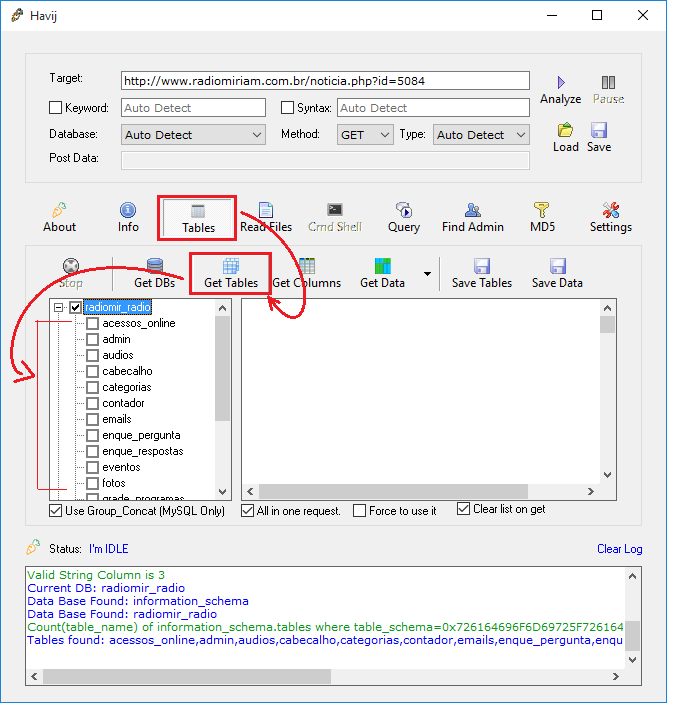Click the Get Tables grid icon

[x=231, y=266]
